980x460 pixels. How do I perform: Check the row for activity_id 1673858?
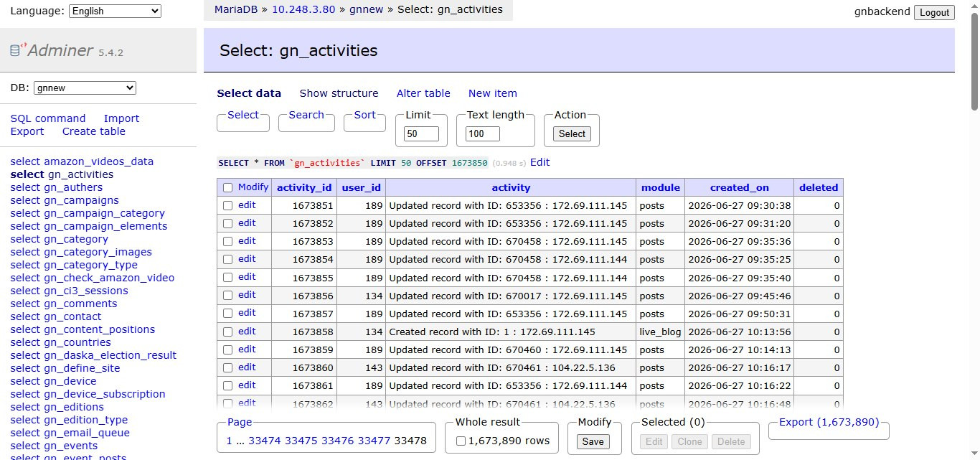(x=227, y=332)
